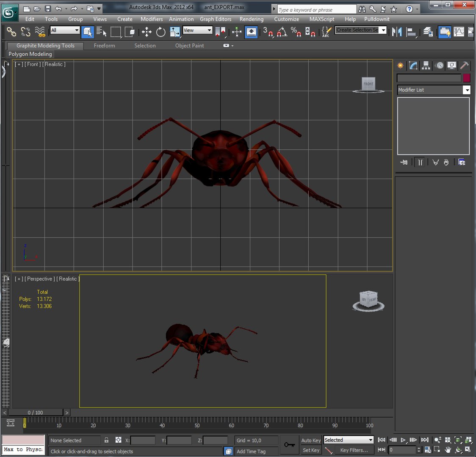Click the time slider 0 / 100
Image resolution: width=476 pixels, height=457 pixels.
[x=36, y=413]
